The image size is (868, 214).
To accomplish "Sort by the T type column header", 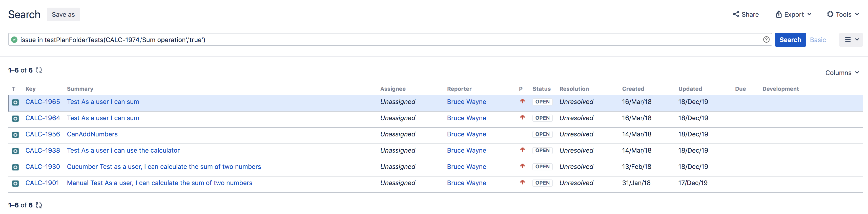I will coord(13,89).
